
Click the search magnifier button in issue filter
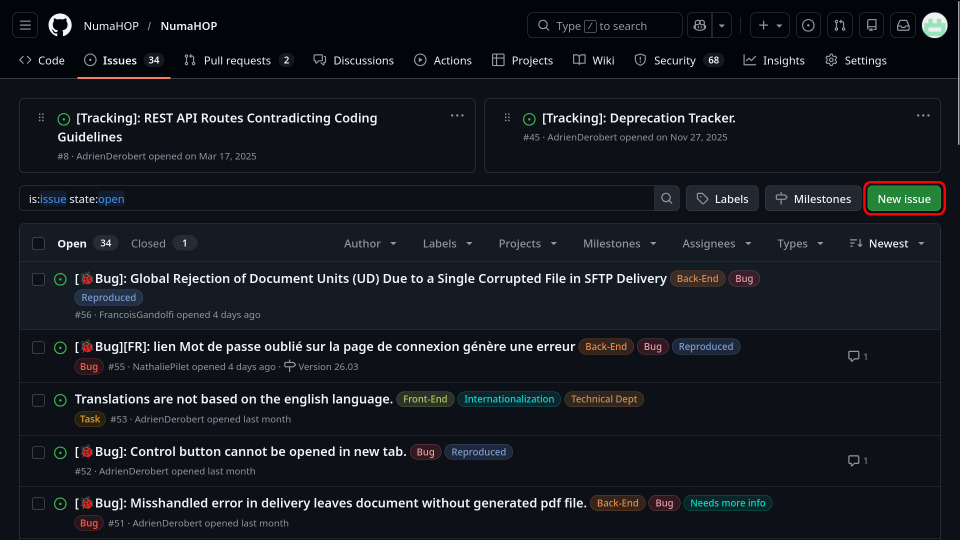(667, 198)
